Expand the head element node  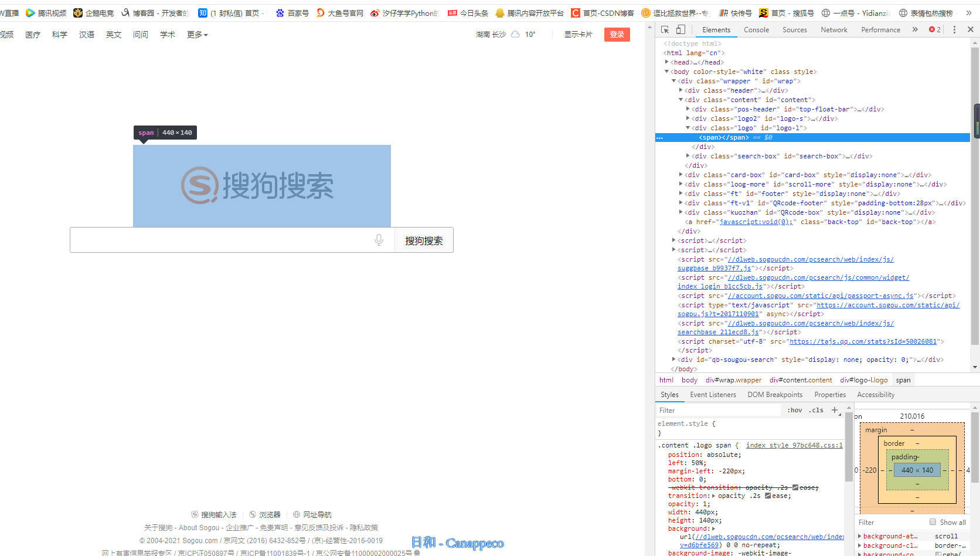667,62
